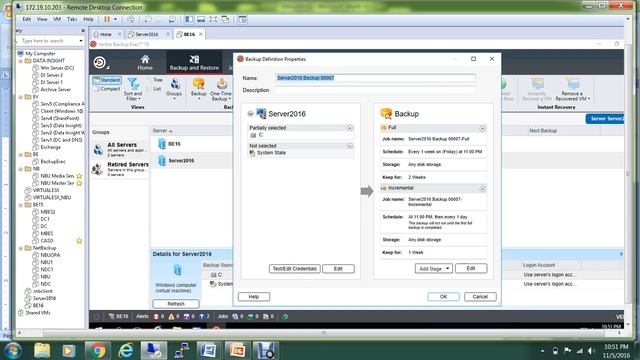
Task: Open Windows Explorer folder on taskbar
Action: click(x=42, y=350)
